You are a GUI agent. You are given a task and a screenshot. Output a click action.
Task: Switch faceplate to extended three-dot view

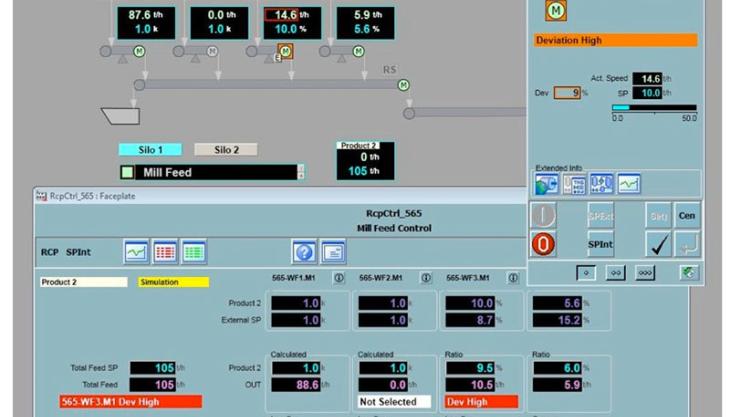click(644, 273)
